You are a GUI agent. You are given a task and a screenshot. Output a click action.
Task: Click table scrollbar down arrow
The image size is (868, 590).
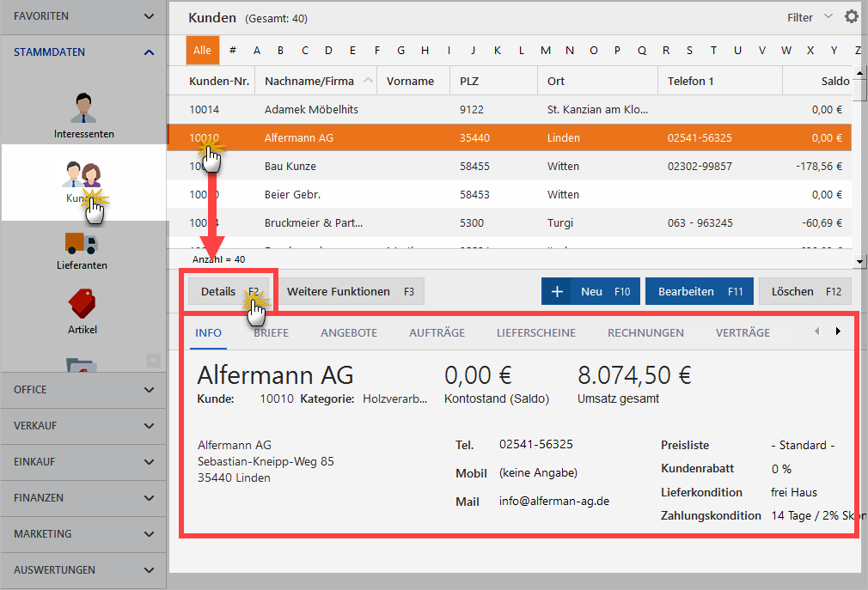[859, 262]
